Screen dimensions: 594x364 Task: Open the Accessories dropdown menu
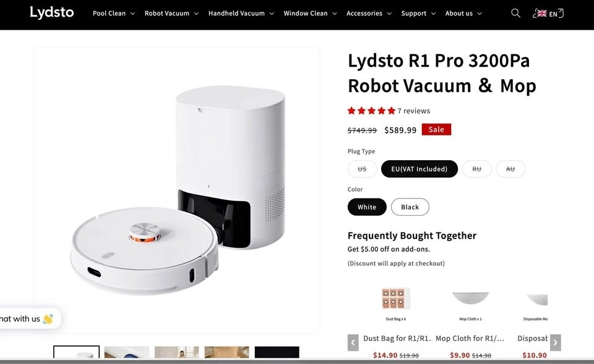[x=369, y=13]
